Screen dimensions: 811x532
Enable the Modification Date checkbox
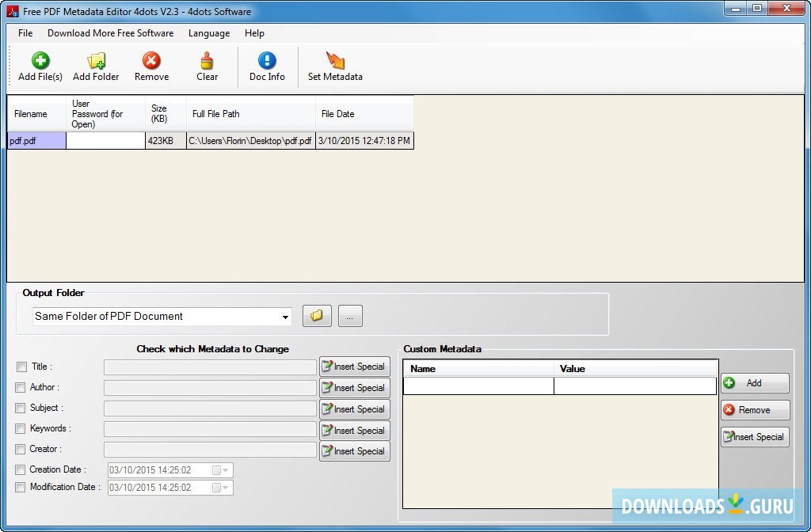[x=20, y=487]
